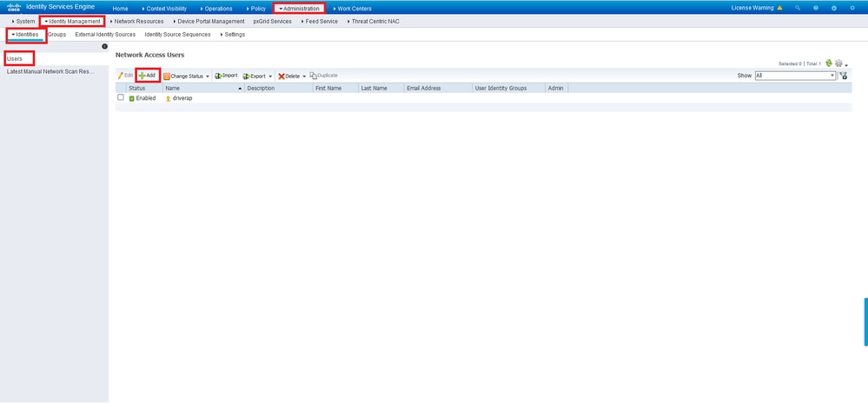Open the driverap user link
868x403 pixels.
pos(182,98)
